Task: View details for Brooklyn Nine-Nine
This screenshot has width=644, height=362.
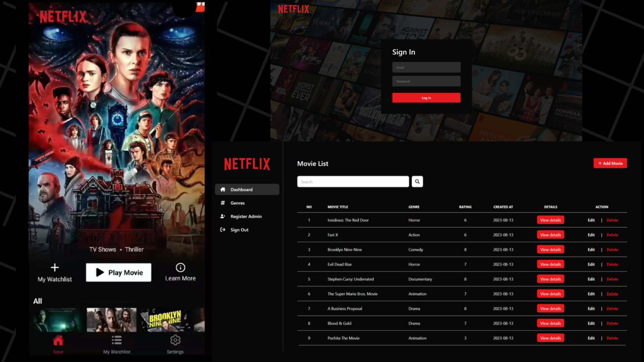Action: click(550, 250)
